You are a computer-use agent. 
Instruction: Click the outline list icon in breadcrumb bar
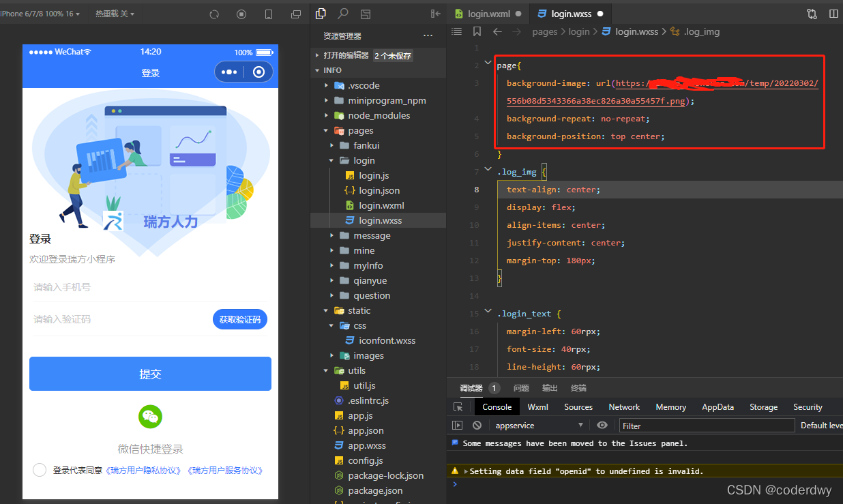(457, 31)
